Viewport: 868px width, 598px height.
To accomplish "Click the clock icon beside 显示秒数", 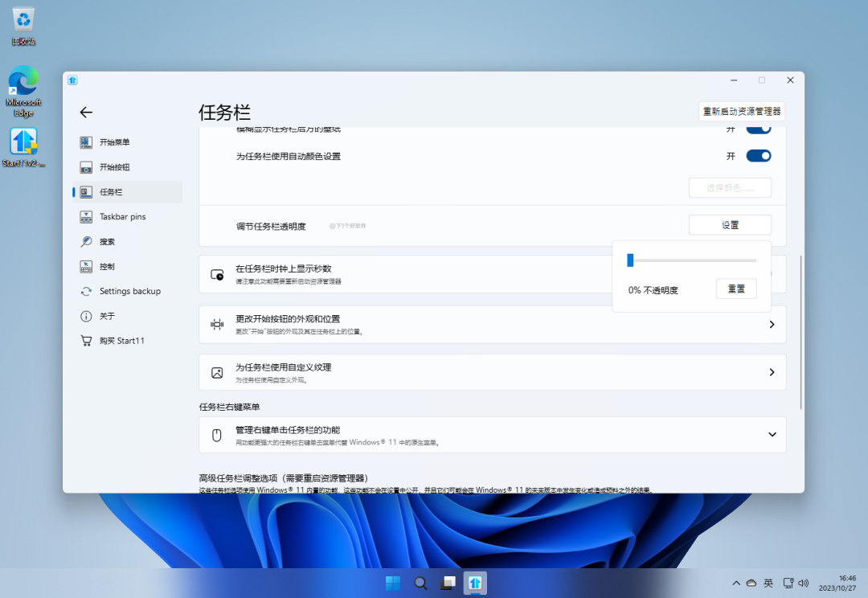I will click(x=217, y=274).
